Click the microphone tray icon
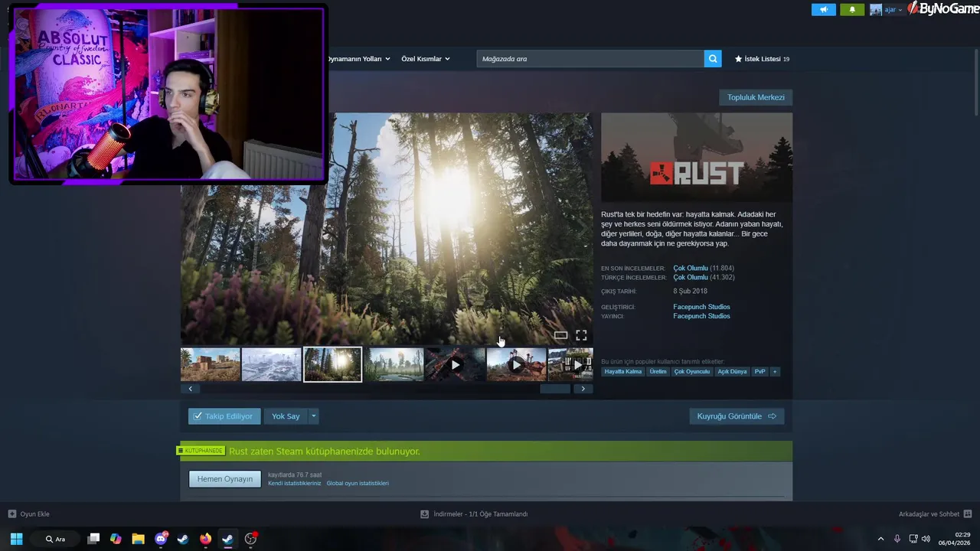The width and height of the screenshot is (980, 551). (897, 539)
